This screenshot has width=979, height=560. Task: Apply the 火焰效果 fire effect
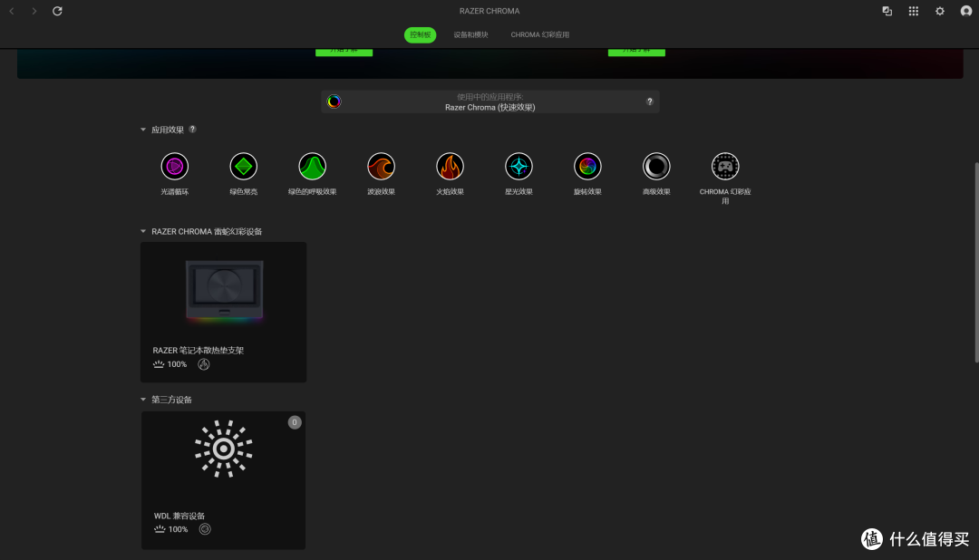(450, 167)
